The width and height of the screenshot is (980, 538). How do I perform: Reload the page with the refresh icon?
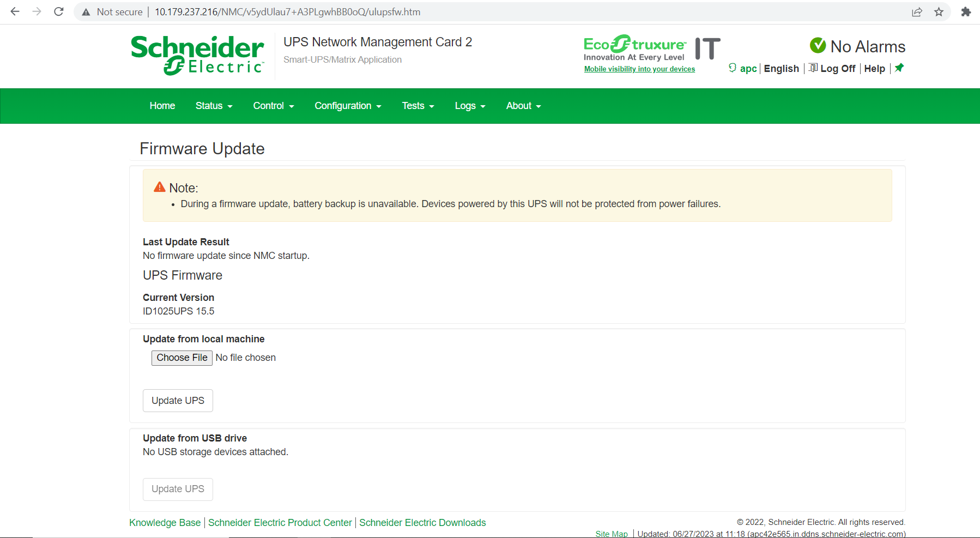click(x=59, y=11)
